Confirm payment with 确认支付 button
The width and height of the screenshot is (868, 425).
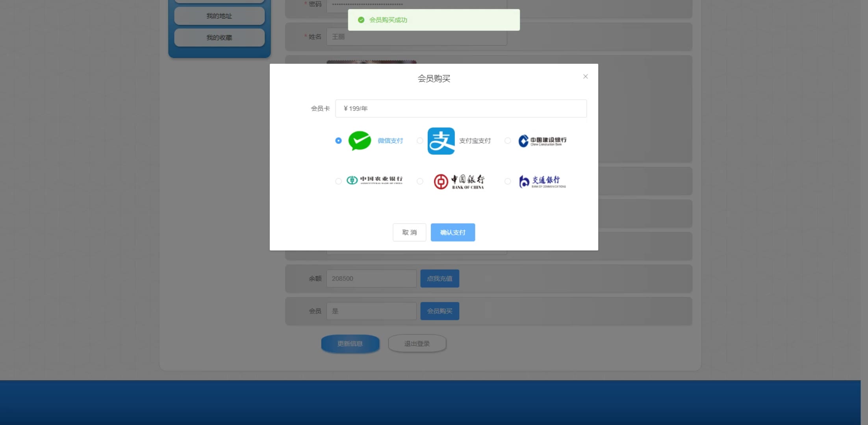(453, 232)
